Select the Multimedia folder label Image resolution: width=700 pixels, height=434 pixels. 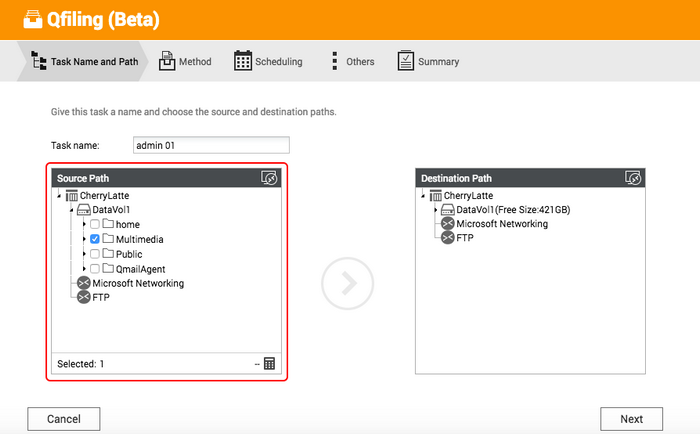tap(140, 239)
